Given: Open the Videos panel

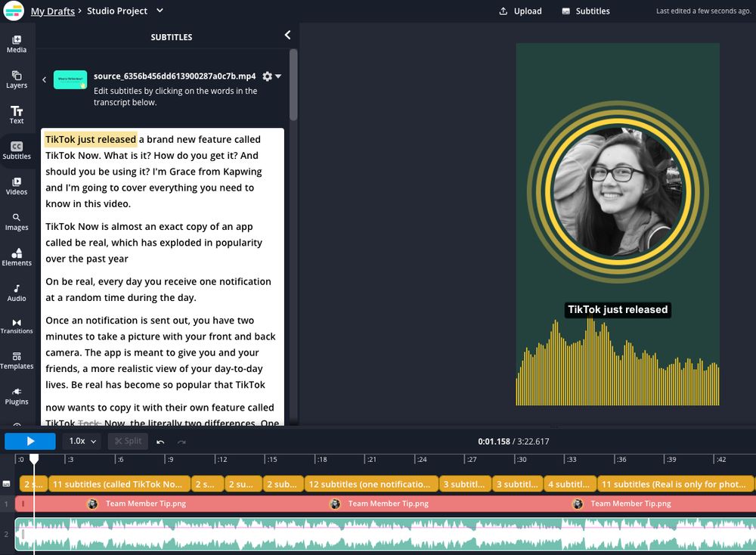Looking at the screenshot, I should (16, 186).
